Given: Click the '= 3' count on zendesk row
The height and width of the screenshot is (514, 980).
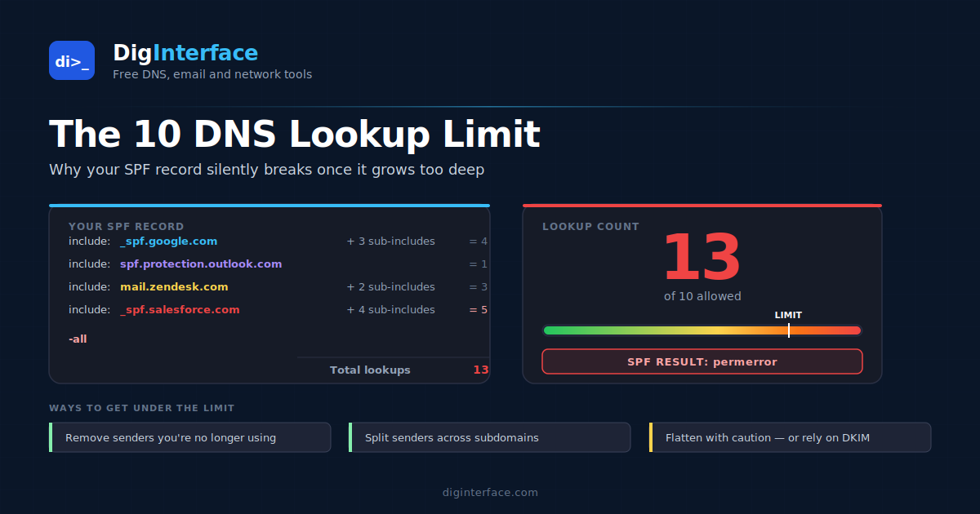Looking at the screenshot, I should (x=479, y=287).
